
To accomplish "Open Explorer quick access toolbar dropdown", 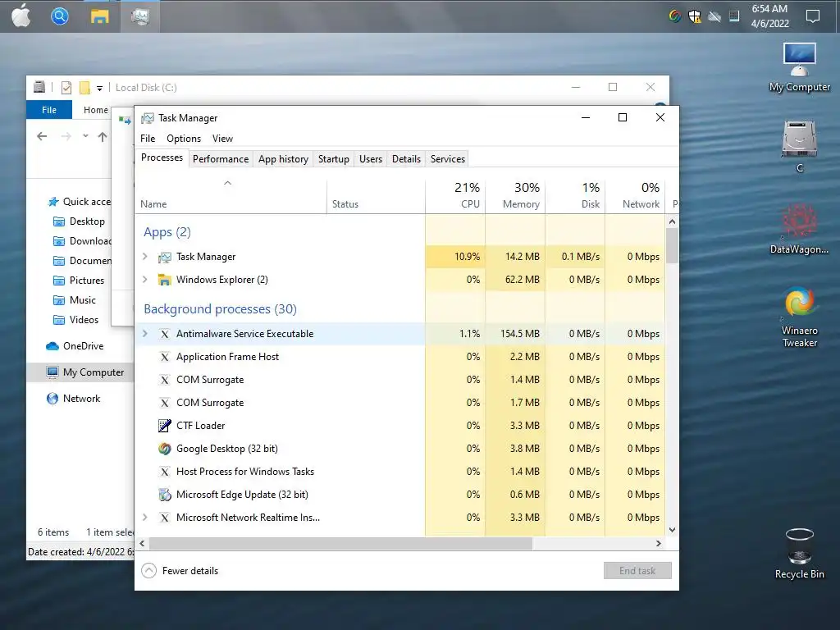I will pyautogui.click(x=99, y=88).
